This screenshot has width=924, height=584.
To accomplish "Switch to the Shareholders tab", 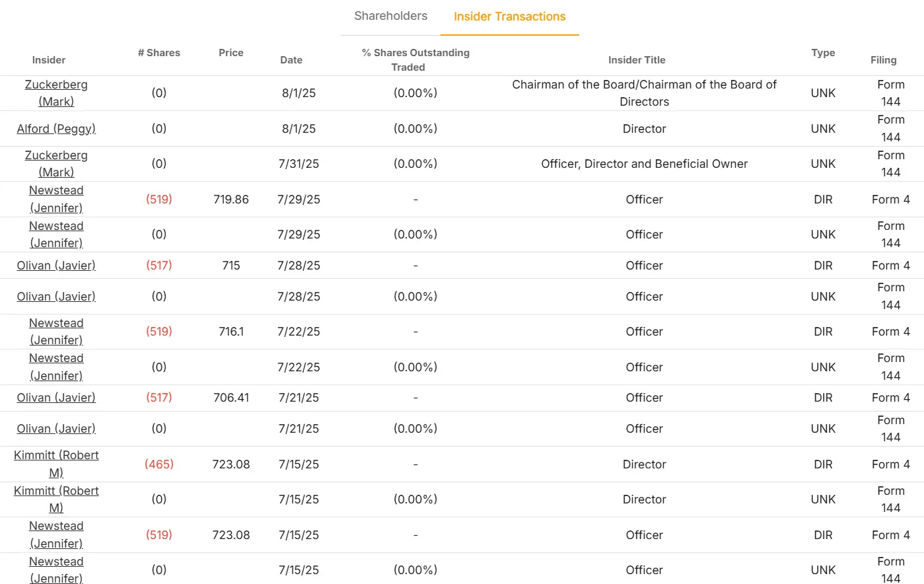I will pyautogui.click(x=390, y=16).
